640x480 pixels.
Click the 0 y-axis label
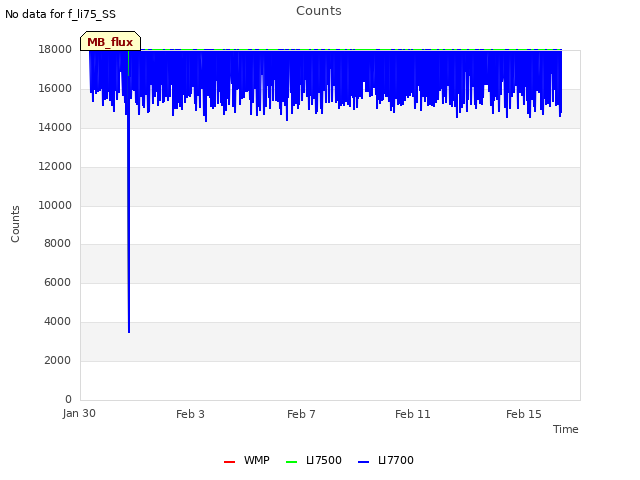(x=68, y=399)
